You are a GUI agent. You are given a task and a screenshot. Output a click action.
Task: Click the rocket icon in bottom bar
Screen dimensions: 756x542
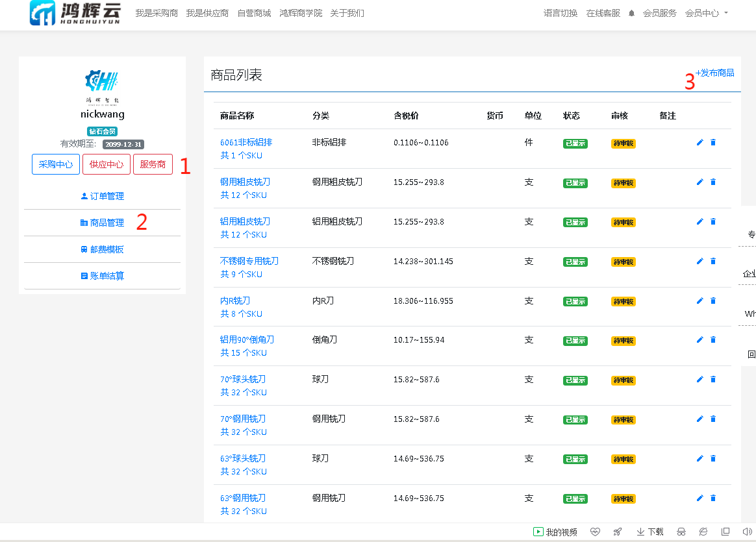617,532
